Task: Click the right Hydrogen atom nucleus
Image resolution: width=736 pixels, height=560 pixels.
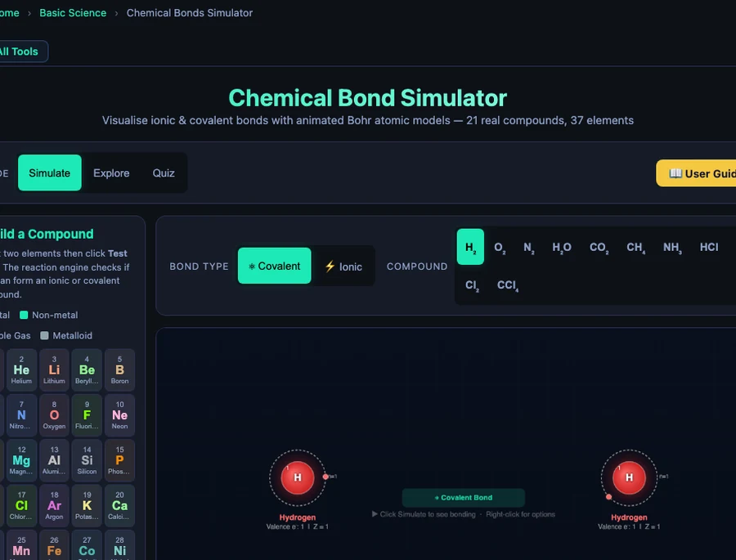Action: pos(629,477)
